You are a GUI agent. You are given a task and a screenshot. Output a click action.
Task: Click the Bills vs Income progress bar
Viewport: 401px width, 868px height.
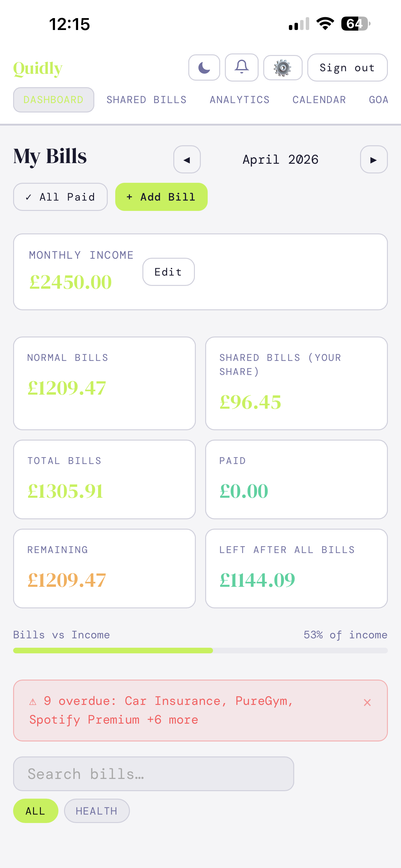click(x=200, y=650)
